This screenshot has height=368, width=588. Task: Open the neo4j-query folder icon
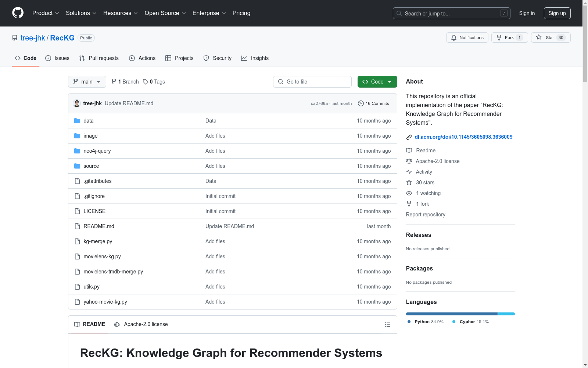pos(77,151)
